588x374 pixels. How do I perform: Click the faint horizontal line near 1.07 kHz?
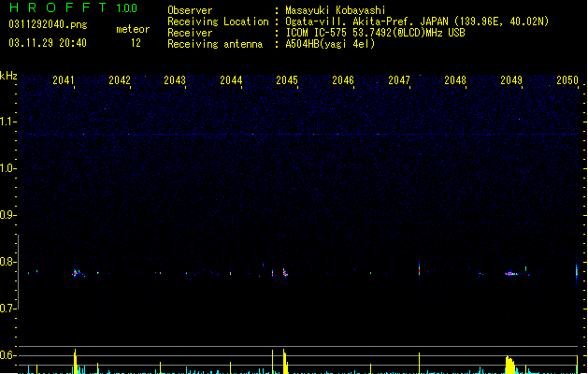pos(298,134)
